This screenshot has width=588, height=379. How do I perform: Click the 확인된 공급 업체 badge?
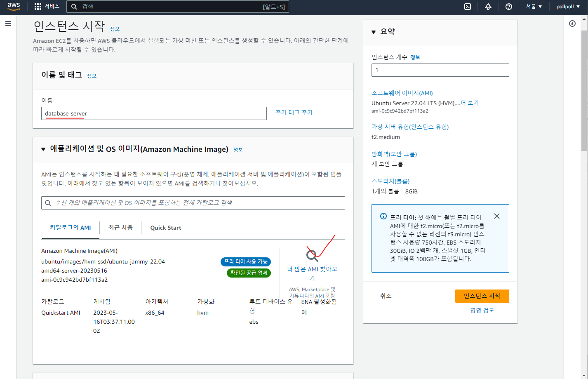point(249,273)
